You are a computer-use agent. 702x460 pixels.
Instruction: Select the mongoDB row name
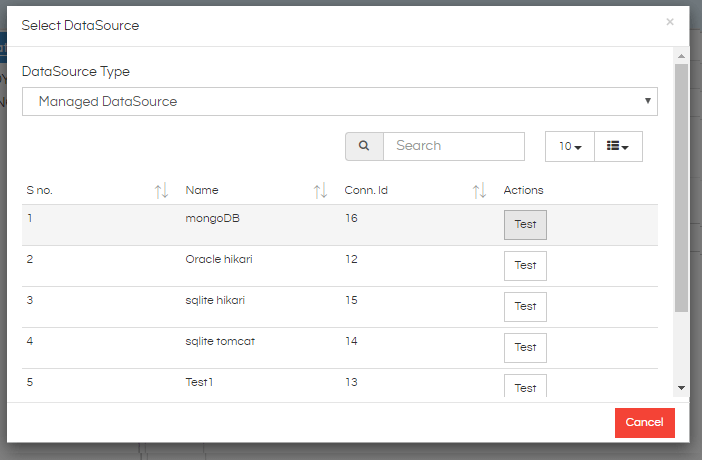[x=213, y=219]
